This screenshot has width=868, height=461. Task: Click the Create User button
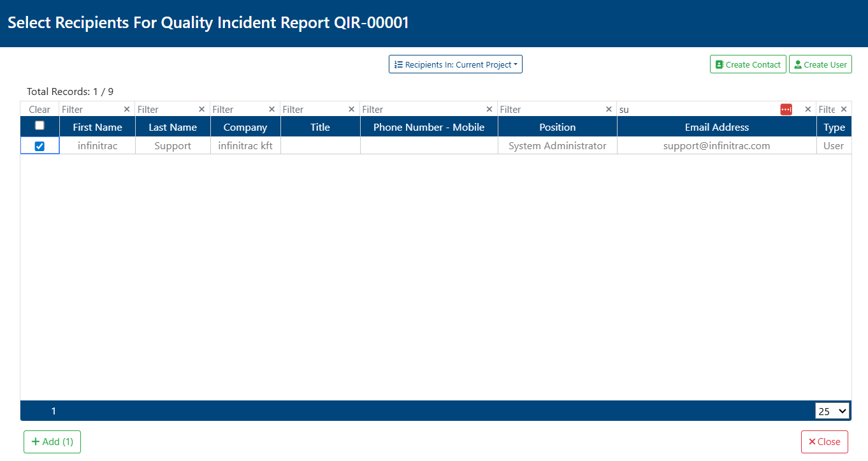click(x=820, y=64)
